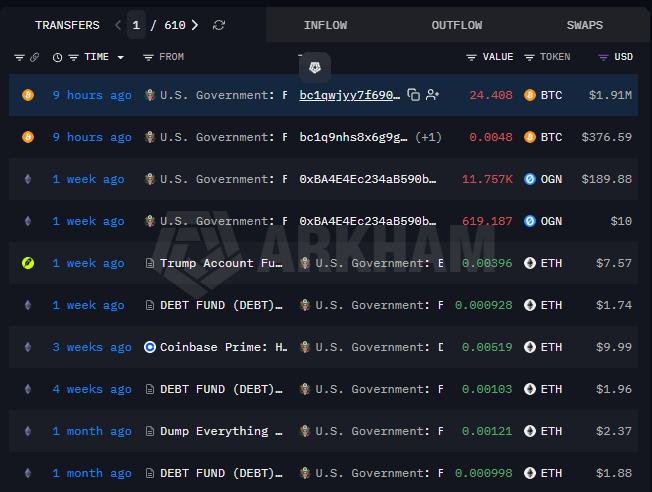The width and height of the screenshot is (652, 492).
Task: Click the Ethereum chain icon in Coinbase Prime row
Action: [28, 347]
